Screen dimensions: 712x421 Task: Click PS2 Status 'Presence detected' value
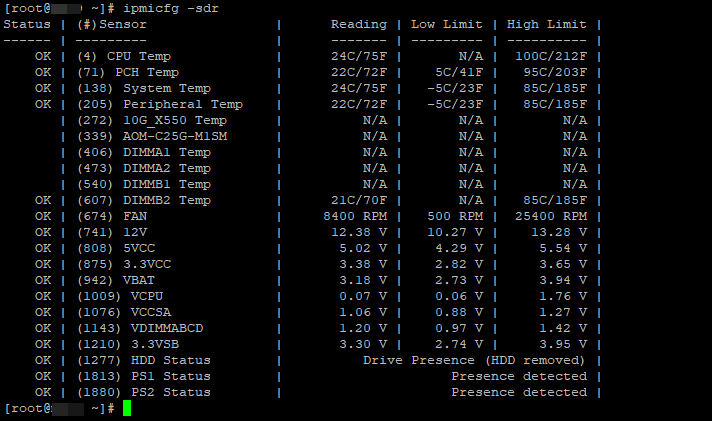click(518, 393)
